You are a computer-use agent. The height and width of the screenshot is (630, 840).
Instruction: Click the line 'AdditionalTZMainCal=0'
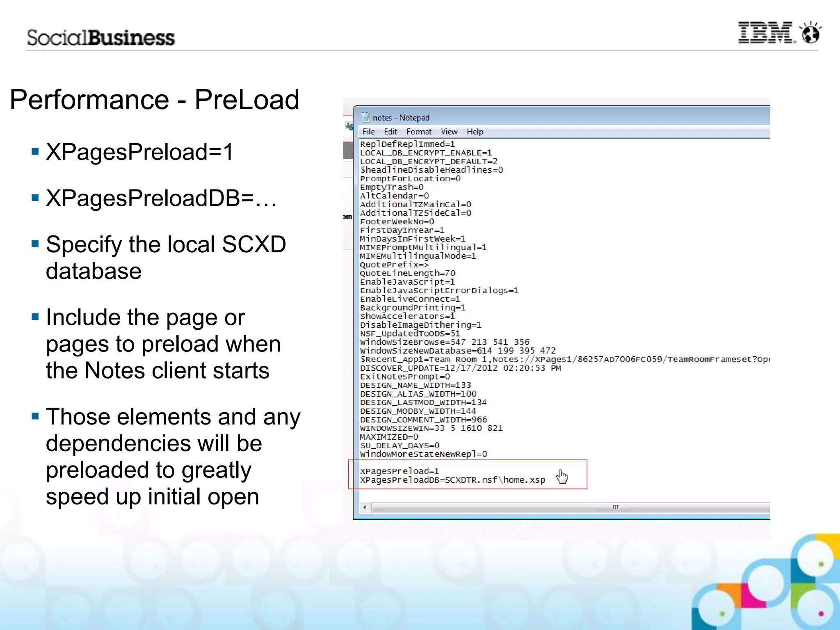(415, 204)
